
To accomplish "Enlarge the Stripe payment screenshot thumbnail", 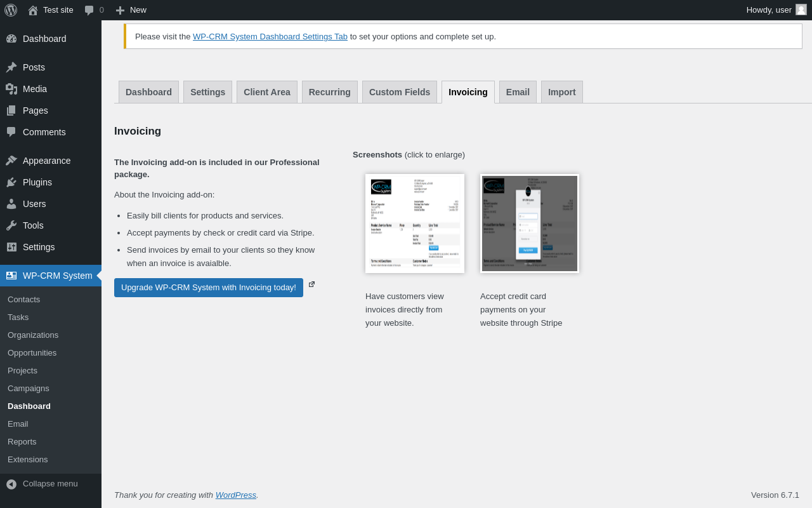I will [530, 224].
